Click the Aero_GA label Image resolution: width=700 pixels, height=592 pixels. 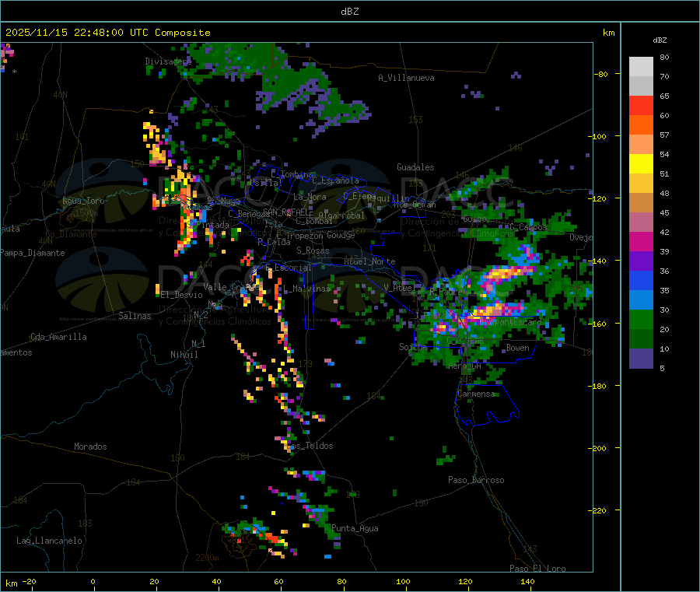click(465, 366)
